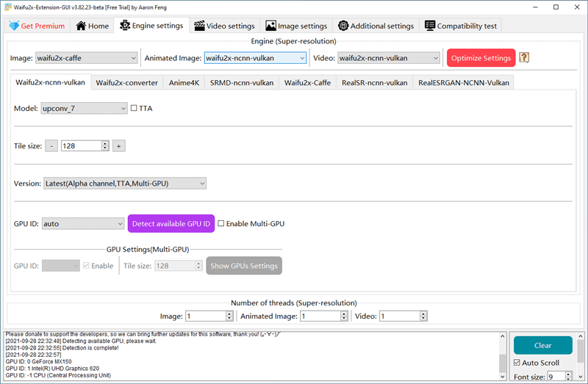588x384 pixels.
Task: Open the SRMD-ncnn-vulkan tab
Action: click(x=242, y=83)
